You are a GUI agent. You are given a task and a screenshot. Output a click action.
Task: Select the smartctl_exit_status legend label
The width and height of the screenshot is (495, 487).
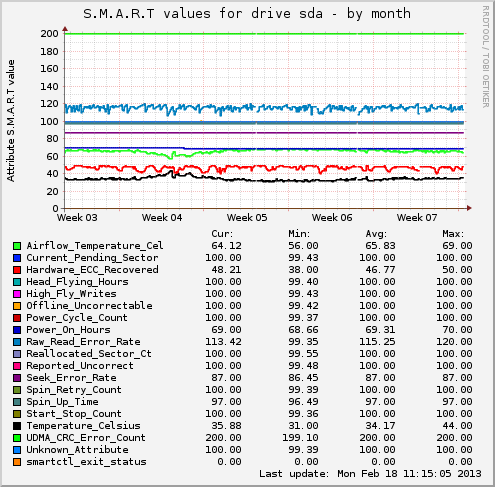pyautogui.click(x=86, y=462)
